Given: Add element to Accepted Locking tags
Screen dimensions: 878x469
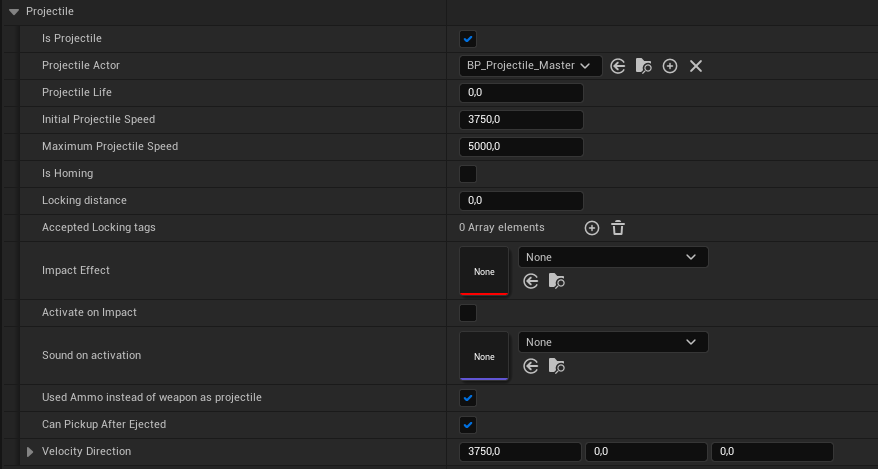Looking at the screenshot, I should click(592, 228).
